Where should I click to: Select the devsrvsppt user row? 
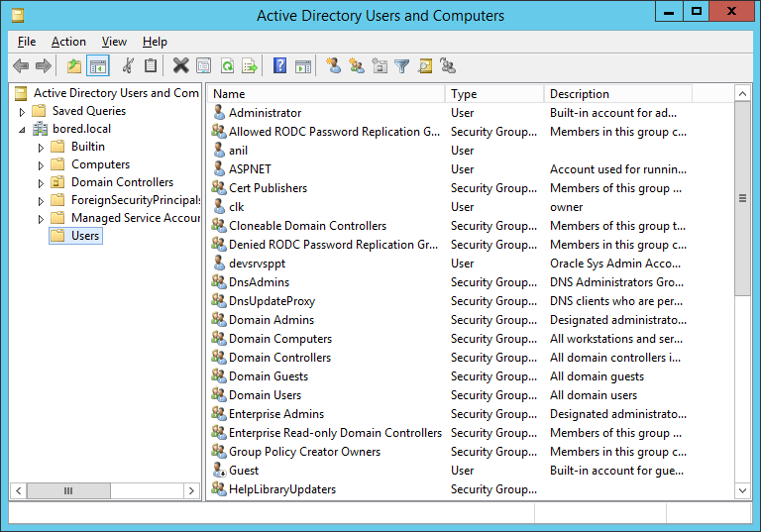452,264
